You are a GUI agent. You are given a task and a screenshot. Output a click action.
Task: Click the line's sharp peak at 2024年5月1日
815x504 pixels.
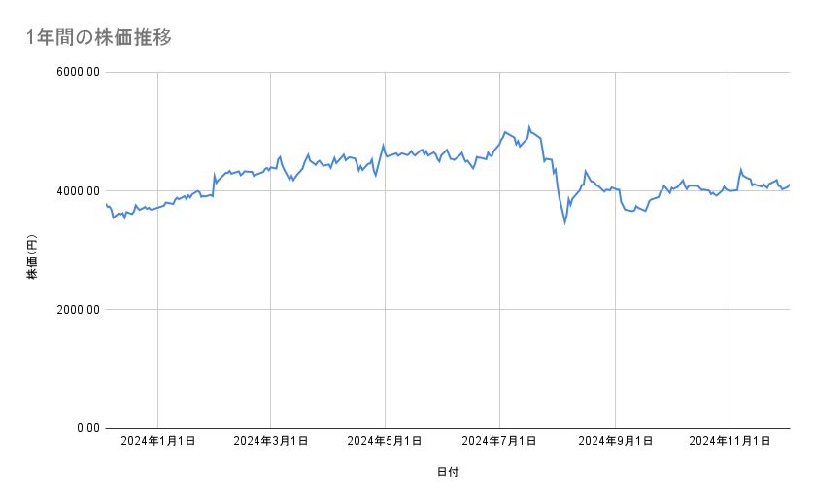click(384, 145)
